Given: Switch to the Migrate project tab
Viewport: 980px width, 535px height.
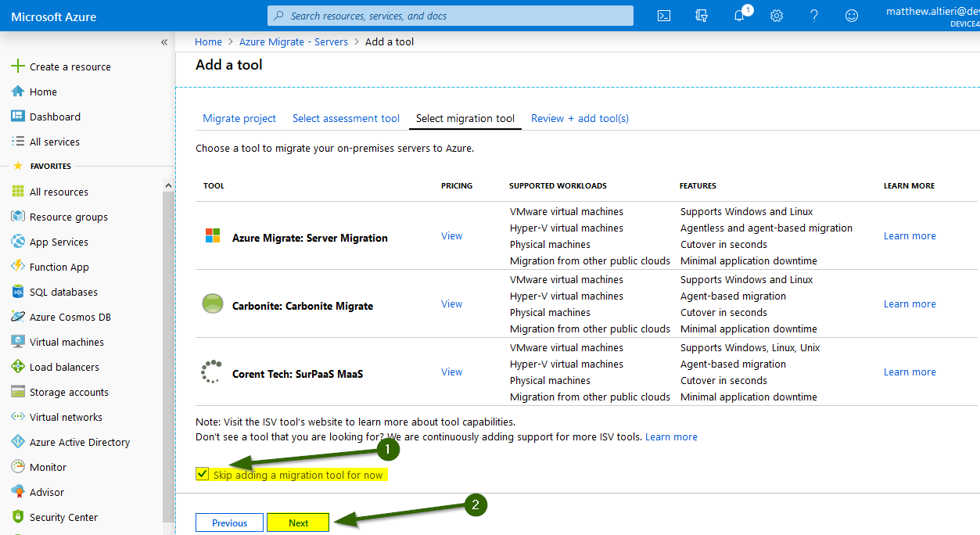Looking at the screenshot, I should pyautogui.click(x=239, y=118).
